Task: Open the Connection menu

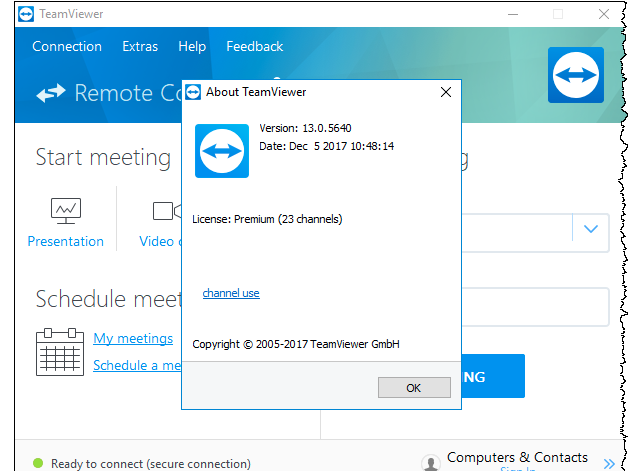Action: coord(67,46)
